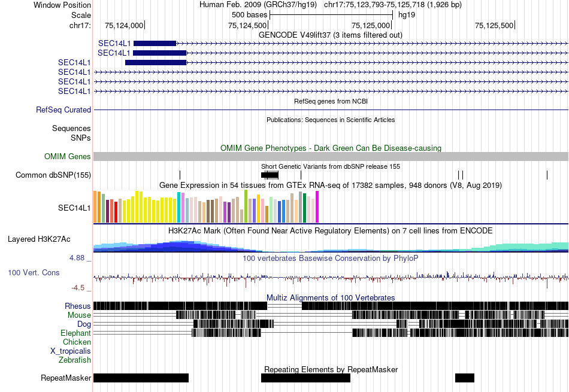569x392 pixels.
Task: Click the rightmost dbSNP variant tick mark
Action: pyautogui.click(x=547, y=175)
